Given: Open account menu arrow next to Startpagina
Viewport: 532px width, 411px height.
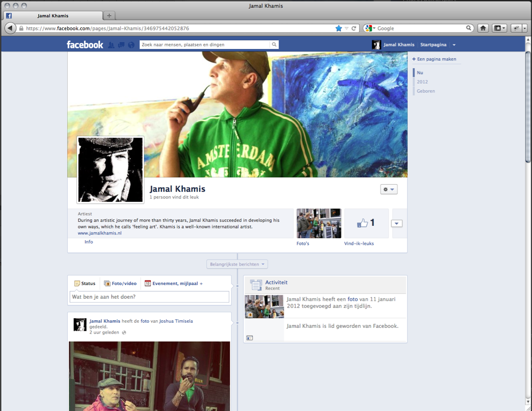Looking at the screenshot, I should (454, 45).
